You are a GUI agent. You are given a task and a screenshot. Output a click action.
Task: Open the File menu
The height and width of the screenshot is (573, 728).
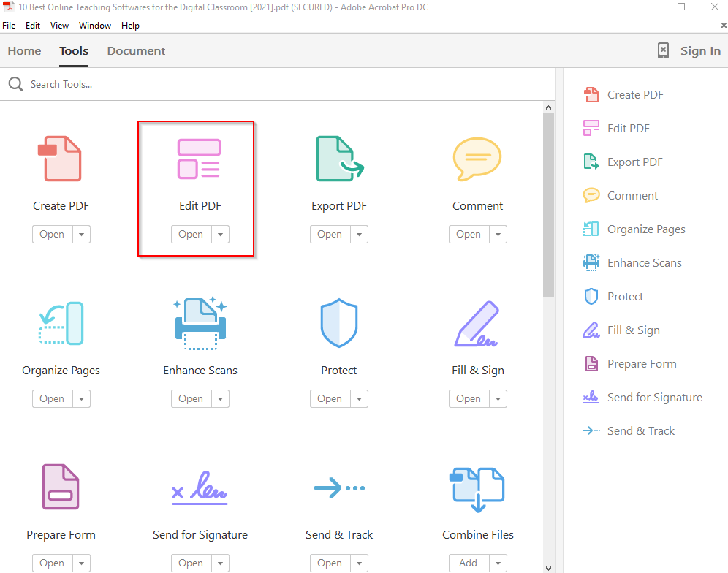9,26
